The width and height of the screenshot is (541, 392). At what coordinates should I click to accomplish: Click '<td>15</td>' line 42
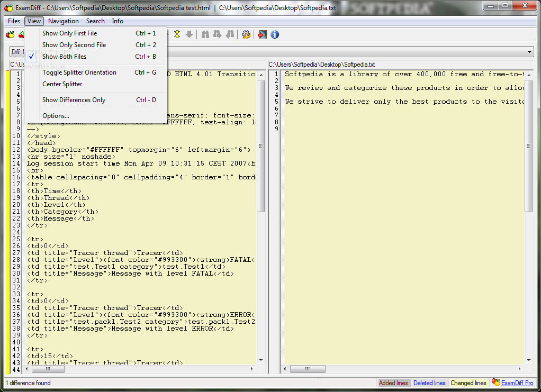pyautogui.click(x=50, y=356)
